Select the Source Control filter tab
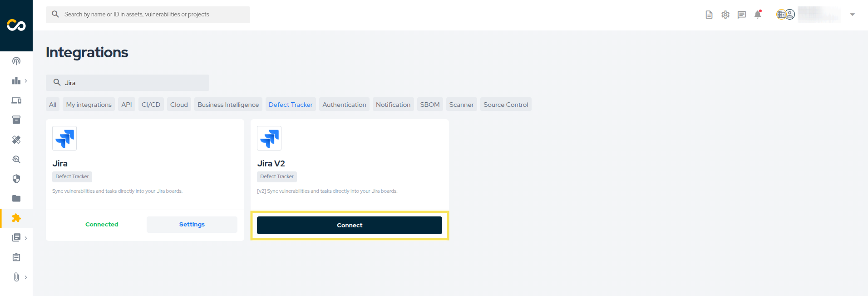 coord(506,105)
